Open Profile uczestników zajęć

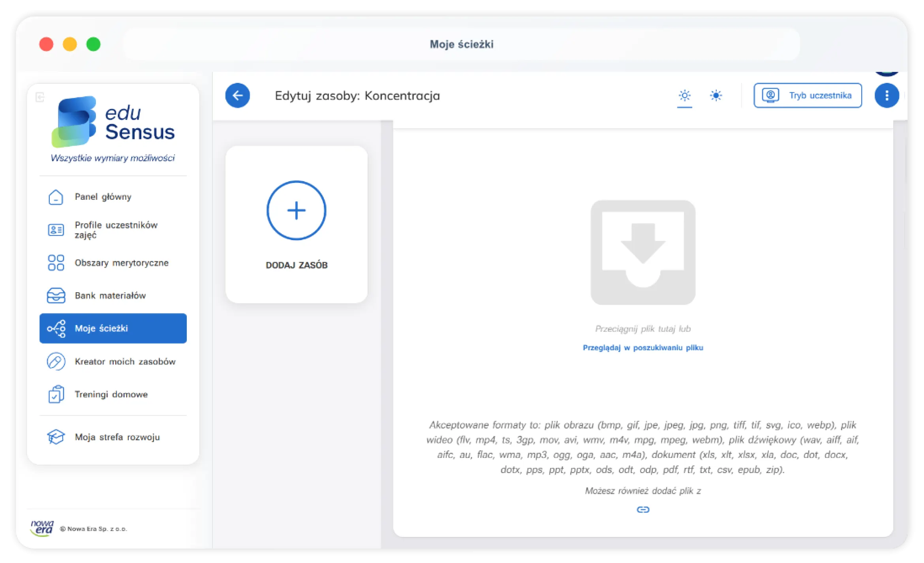tap(113, 230)
